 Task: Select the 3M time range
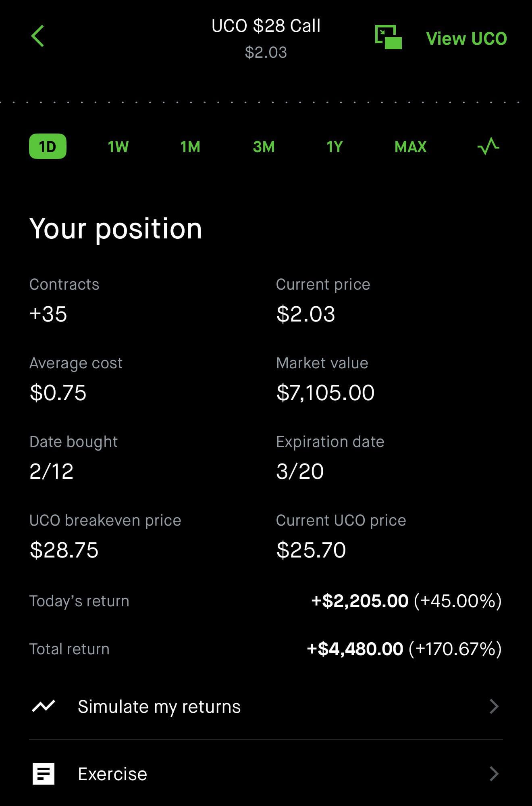coord(264,147)
